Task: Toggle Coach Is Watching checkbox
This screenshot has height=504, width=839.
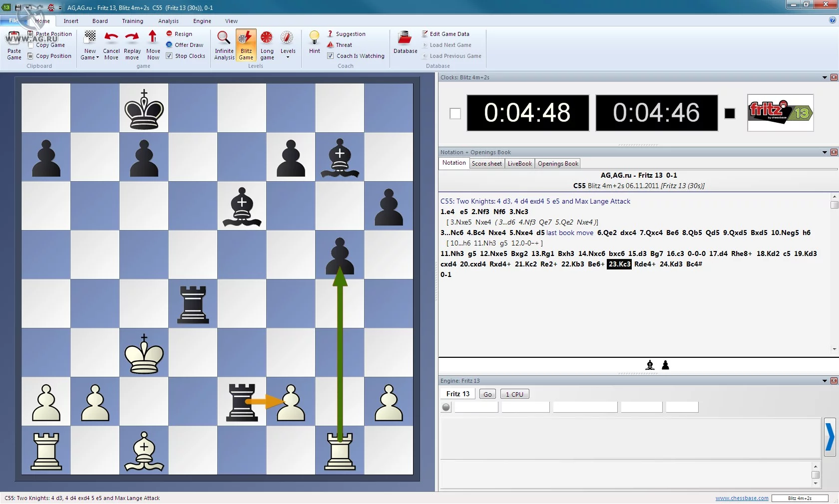Action: 330,55
